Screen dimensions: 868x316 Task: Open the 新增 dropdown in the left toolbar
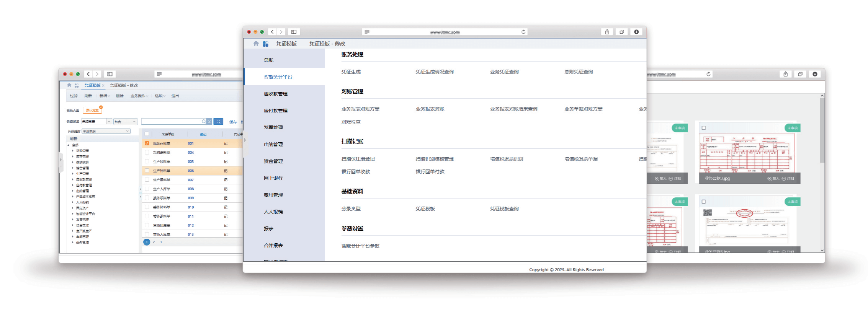[105, 96]
